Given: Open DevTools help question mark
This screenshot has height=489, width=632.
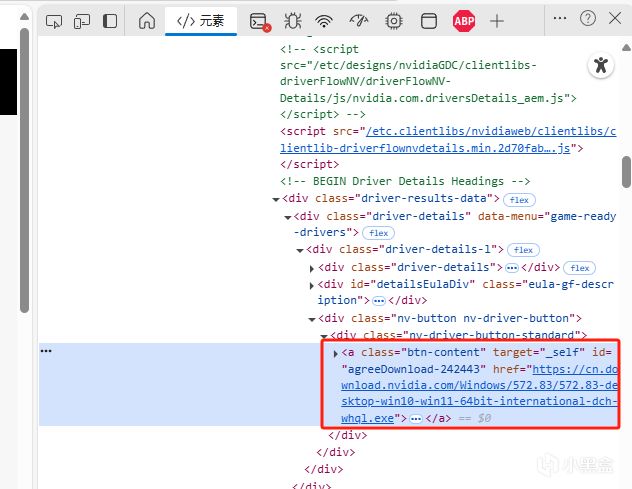Looking at the screenshot, I should click(x=588, y=18).
